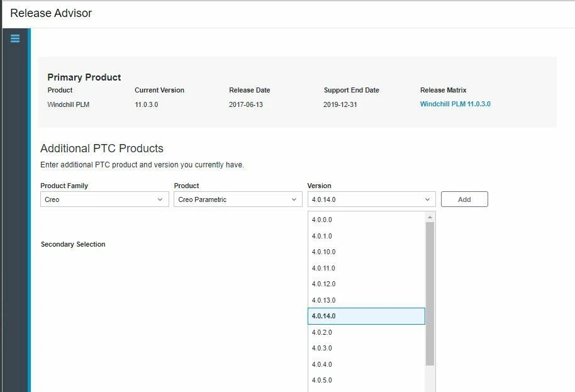Select version 4.0.2.0 from the list

point(366,332)
